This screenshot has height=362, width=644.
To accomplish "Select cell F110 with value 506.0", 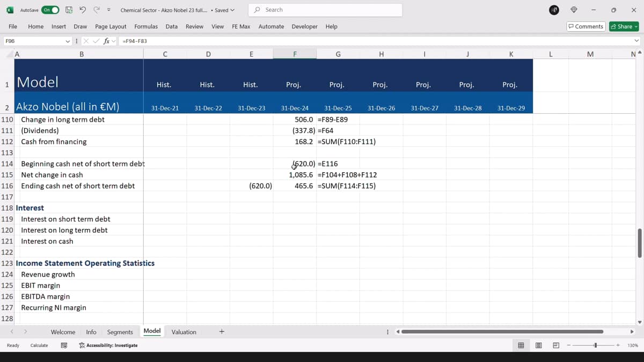I will [295, 120].
